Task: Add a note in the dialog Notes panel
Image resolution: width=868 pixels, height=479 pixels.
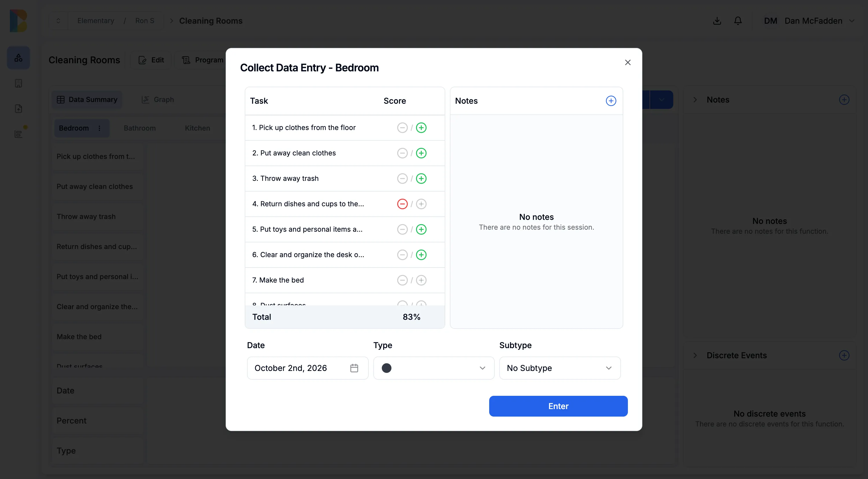Action: coord(611,101)
